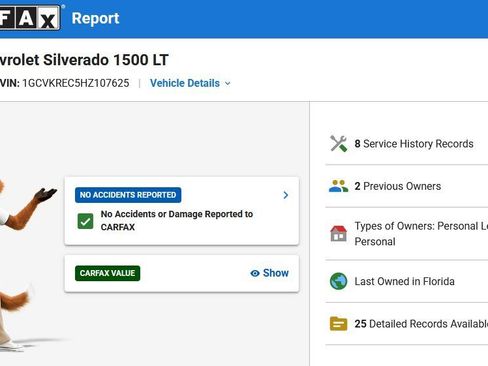Click 25 Detailed Records Available text

click(x=421, y=324)
